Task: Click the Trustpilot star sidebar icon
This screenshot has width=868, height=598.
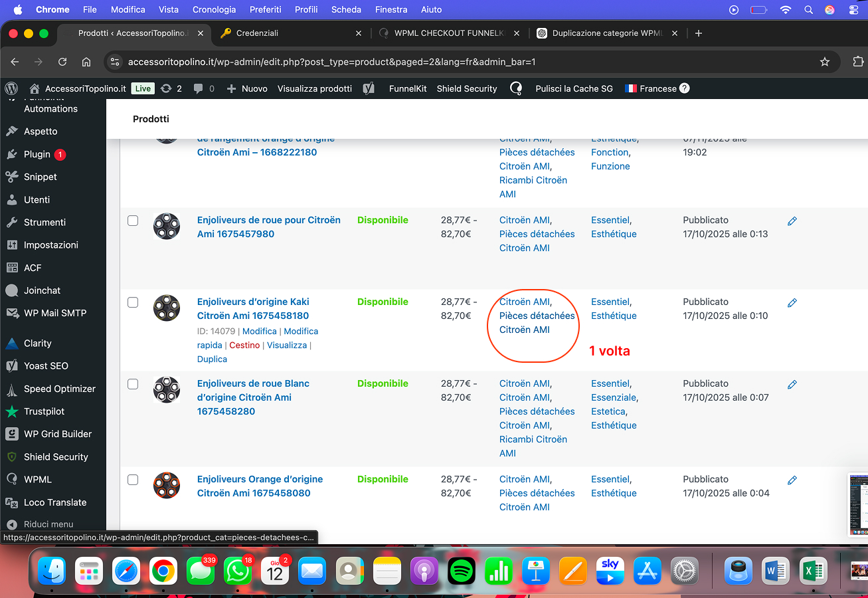Action: [x=12, y=411]
